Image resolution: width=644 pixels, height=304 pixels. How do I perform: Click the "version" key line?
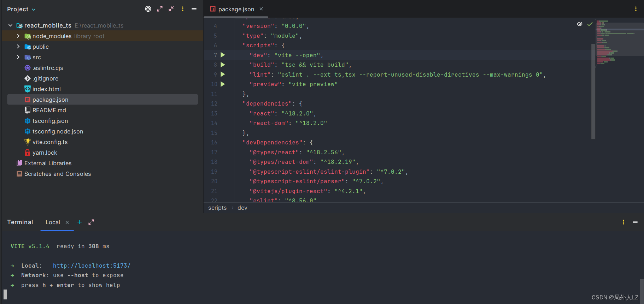tap(276, 26)
